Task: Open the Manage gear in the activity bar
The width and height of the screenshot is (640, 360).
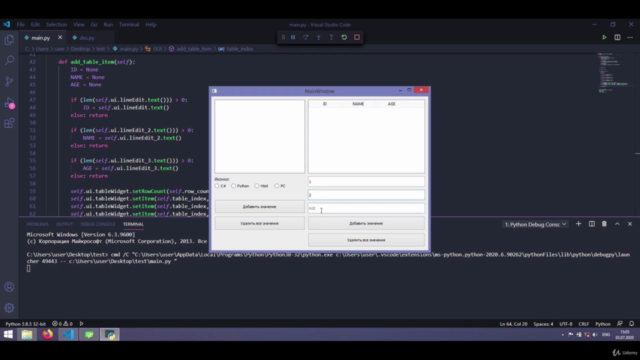Action: (x=9, y=308)
